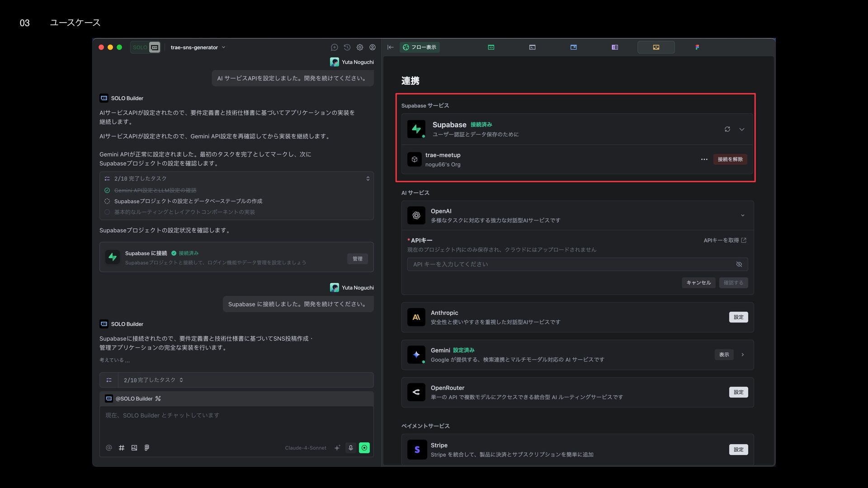
Task: Click the optimize prompt sparkle icon
Action: tap(337, 448)
